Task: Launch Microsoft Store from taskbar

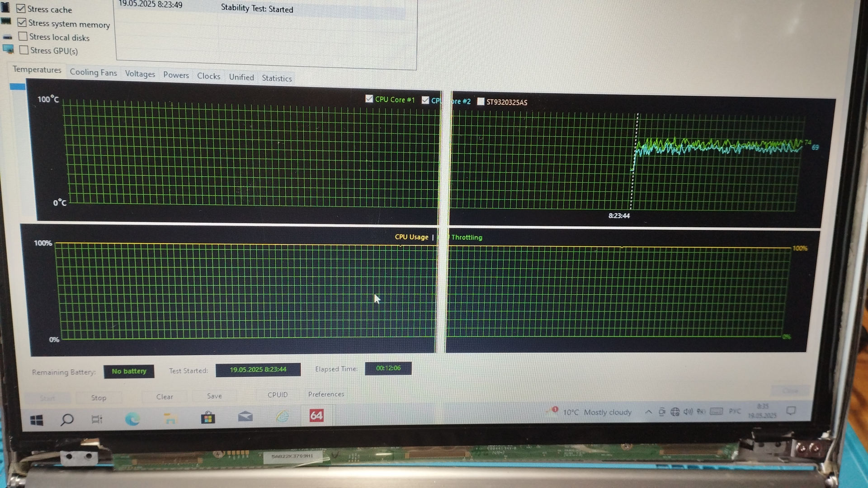Action: (208, 418)
